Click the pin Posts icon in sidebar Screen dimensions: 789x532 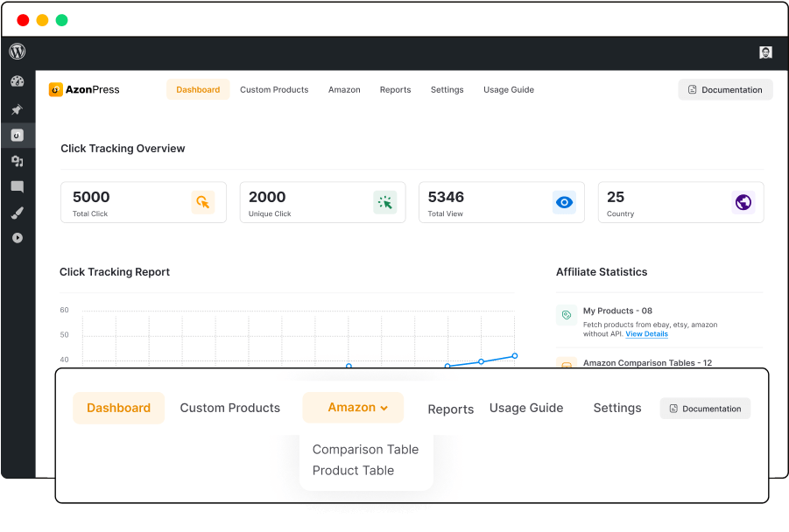(18, 109)
